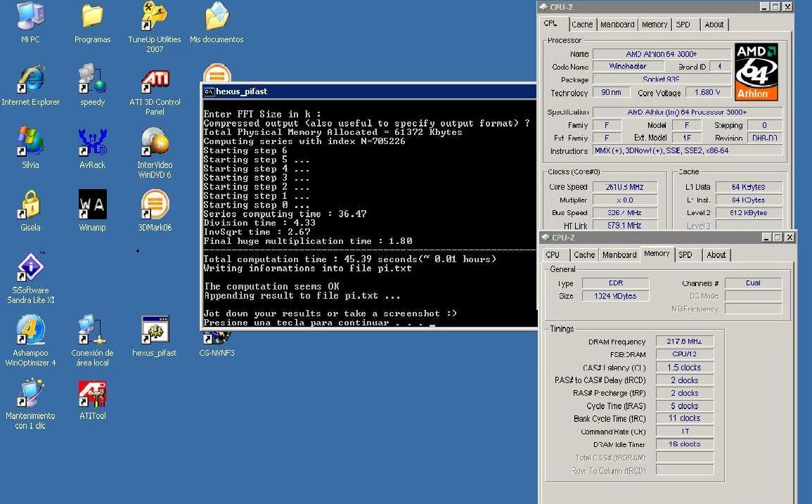Open the Mis documentos folder
The image size is (812, 504).
pyautogui.click(x=217, y=22)
